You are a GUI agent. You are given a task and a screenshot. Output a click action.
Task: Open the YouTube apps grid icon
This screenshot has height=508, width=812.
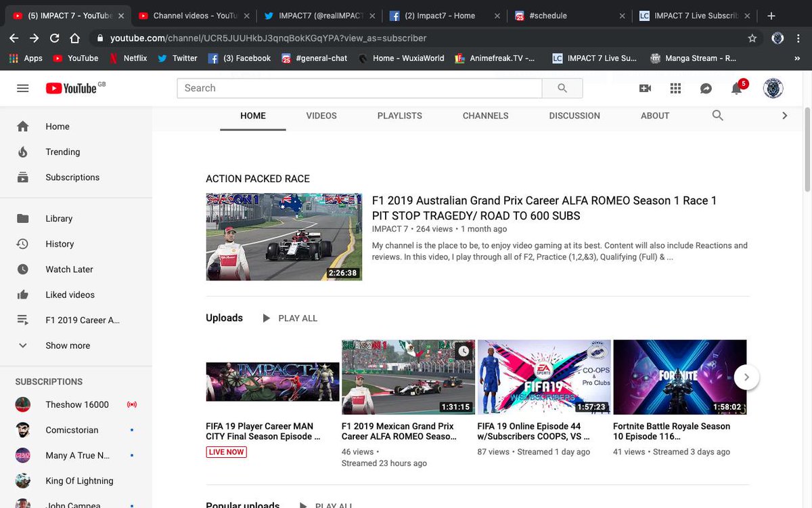click(x=675, y=88)
